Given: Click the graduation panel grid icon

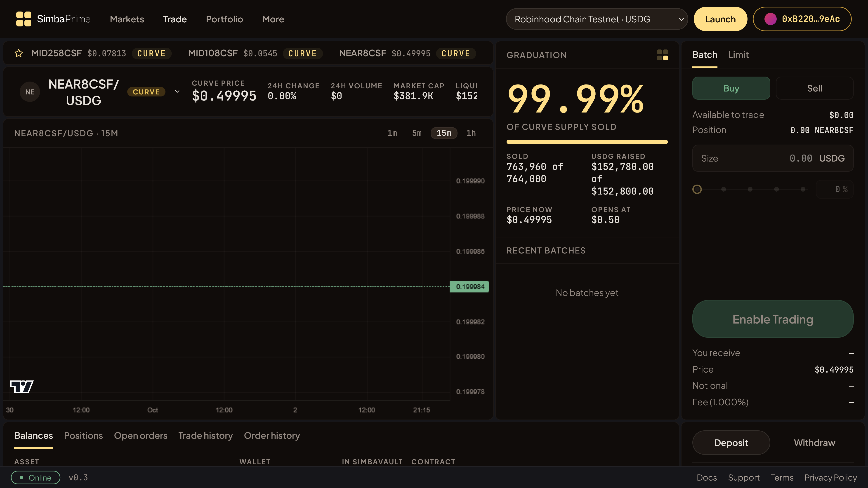Looking at the screenshot, I should [663, 55].
